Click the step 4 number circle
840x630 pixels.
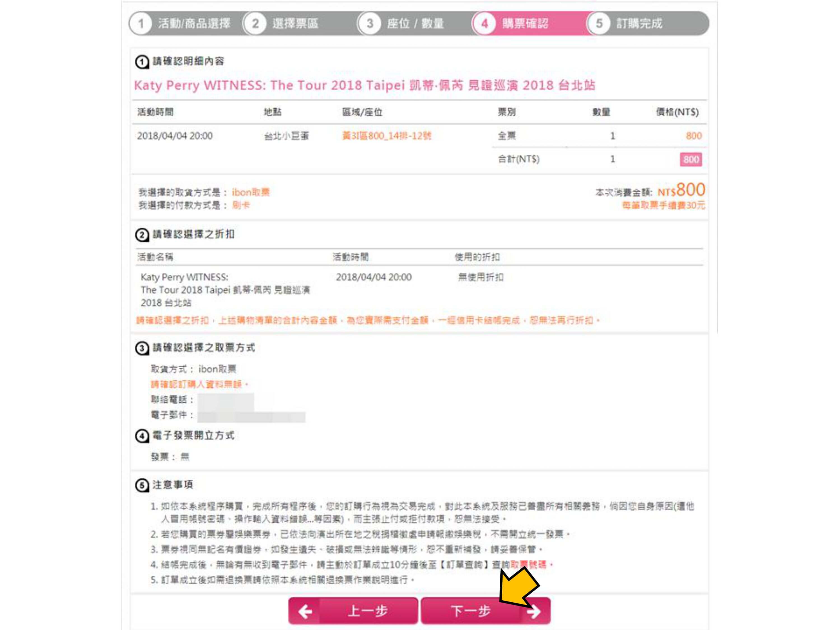(484, 24)
